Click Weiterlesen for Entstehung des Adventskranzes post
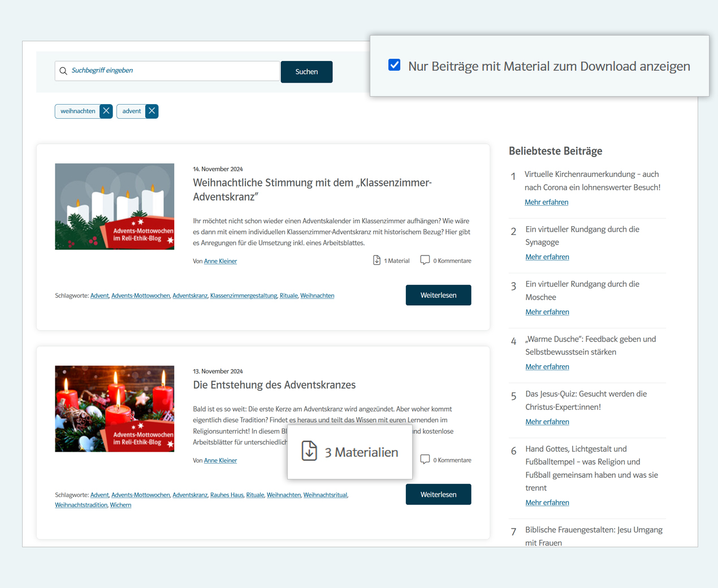This screenshot has width=718, height=588. tap(438, 494)
